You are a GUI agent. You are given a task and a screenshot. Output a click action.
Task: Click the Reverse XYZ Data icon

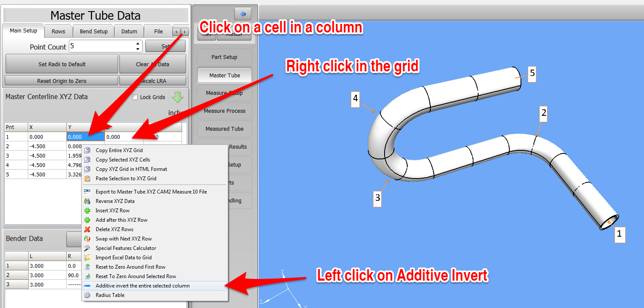click(x=87, y=201)
